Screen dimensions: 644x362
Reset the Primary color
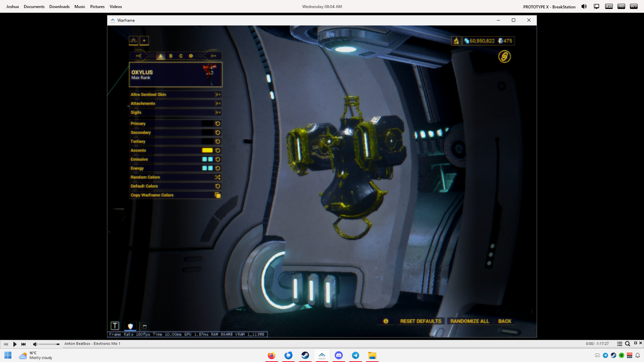point(218,124)
